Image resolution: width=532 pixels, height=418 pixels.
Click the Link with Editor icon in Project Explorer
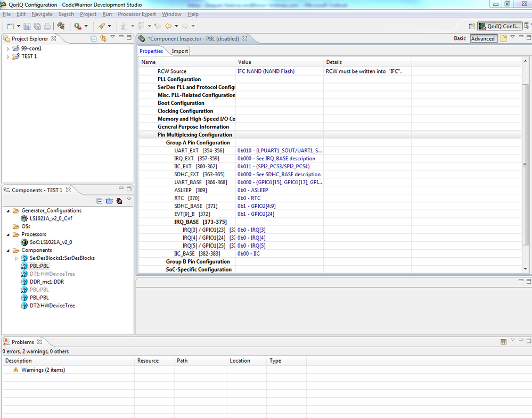(x=103, y=38)
